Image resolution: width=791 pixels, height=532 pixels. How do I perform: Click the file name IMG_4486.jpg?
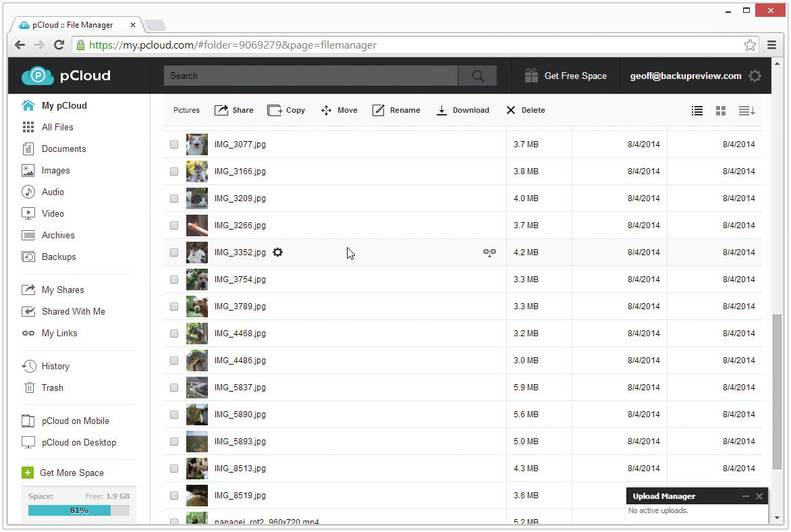point(240,361)
